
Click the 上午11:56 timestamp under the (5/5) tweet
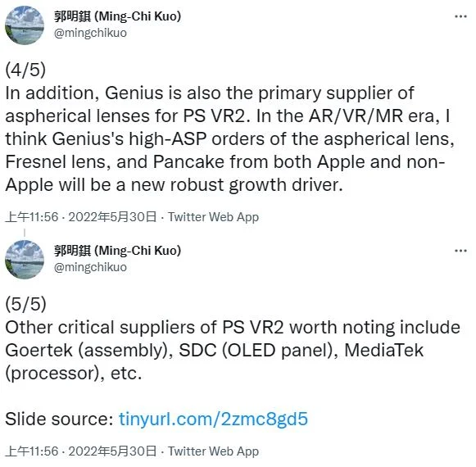click(x=32, y=451)
